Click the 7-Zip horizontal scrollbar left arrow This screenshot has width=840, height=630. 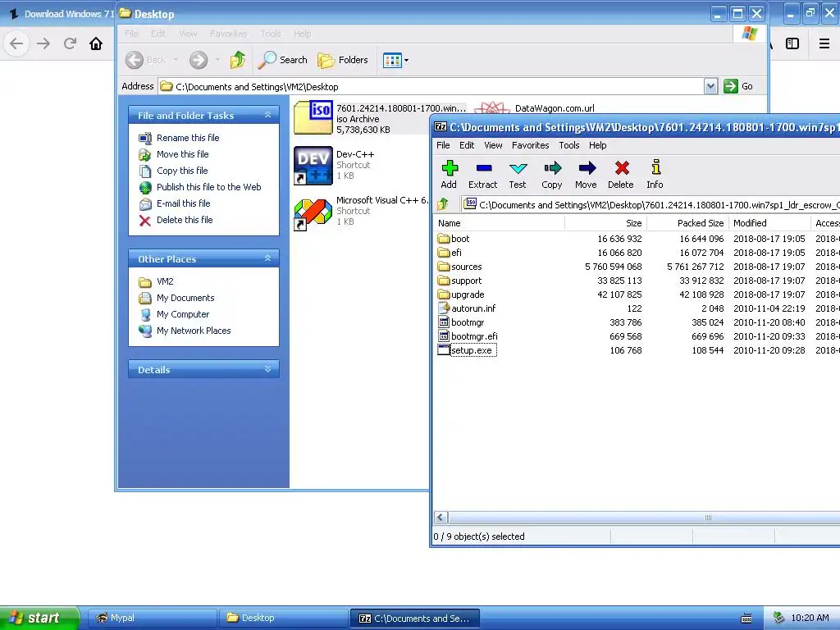[x=441, y=518]
